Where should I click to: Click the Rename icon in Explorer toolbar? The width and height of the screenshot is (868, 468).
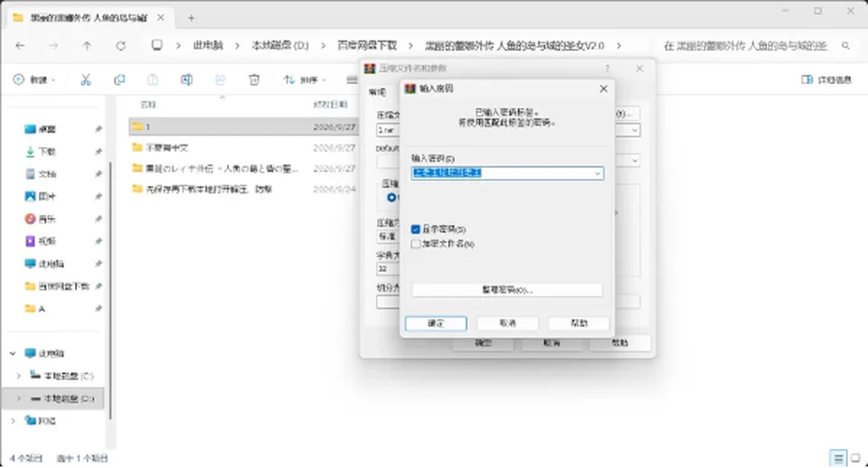(186, 80)
